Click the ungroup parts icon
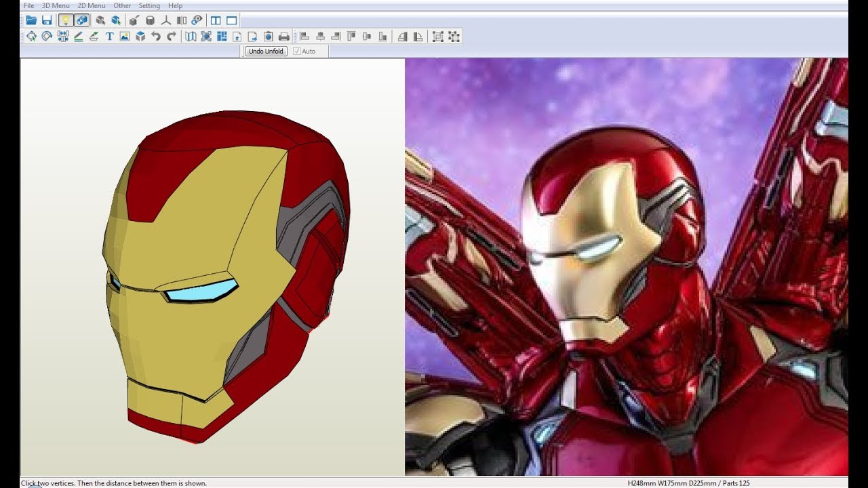868x488 pixels. (x=454, y=37)
